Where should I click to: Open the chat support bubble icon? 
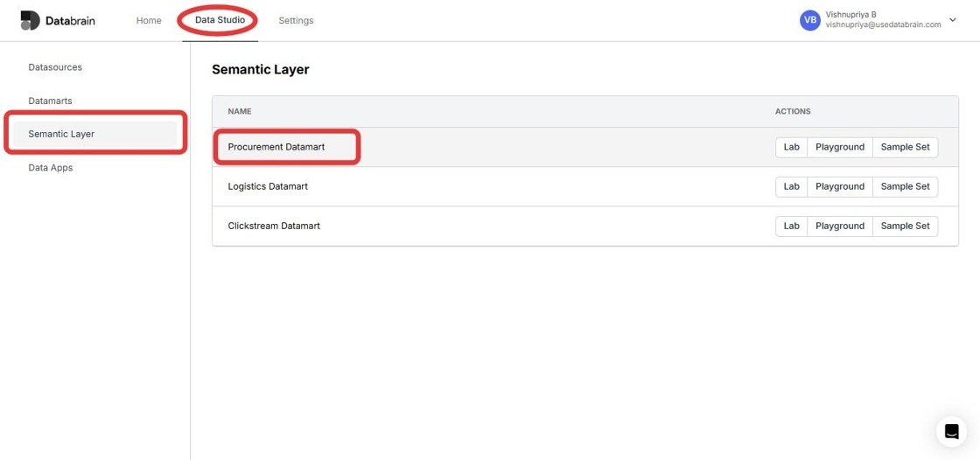tap(951, 431)
